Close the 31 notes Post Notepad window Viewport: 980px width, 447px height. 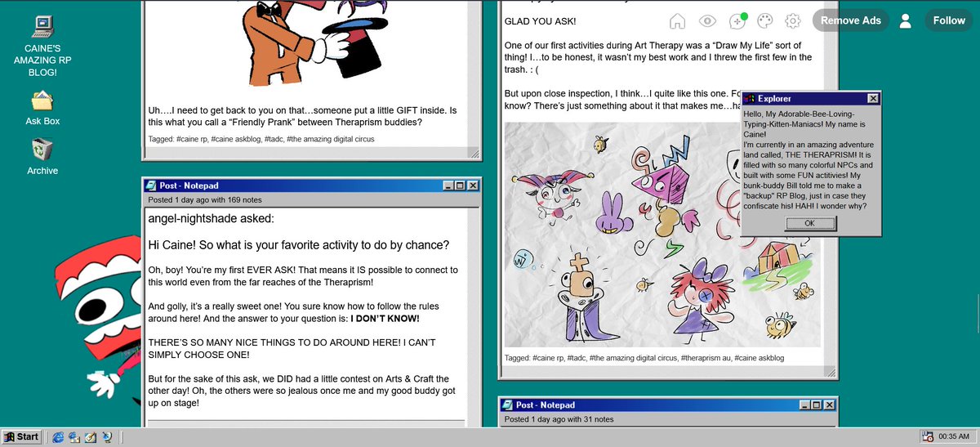830,405
